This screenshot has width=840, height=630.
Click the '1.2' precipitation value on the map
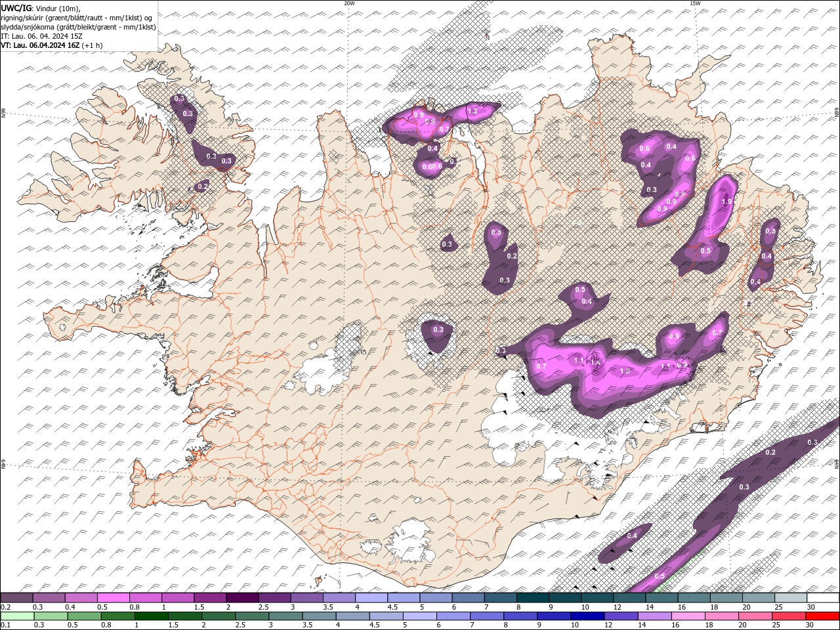click(x=472, y=112)
